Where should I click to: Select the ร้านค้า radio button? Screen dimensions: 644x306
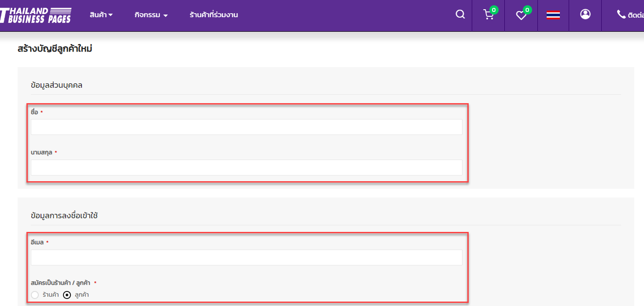coord(35,295)
